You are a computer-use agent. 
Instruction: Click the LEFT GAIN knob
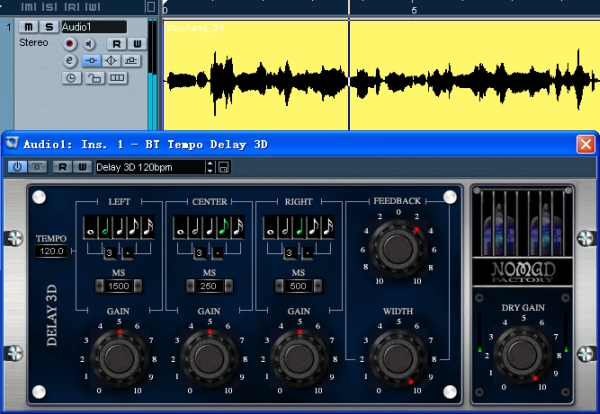pos(119,358)
